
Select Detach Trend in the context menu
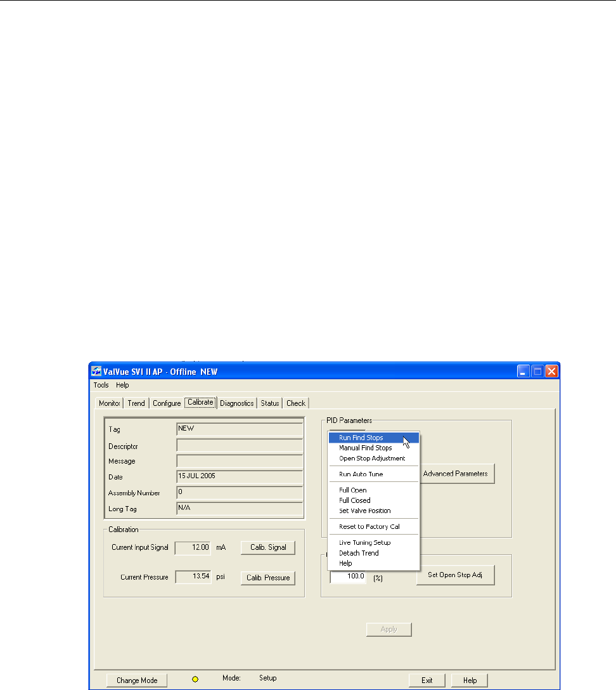(x=374, y=553)
